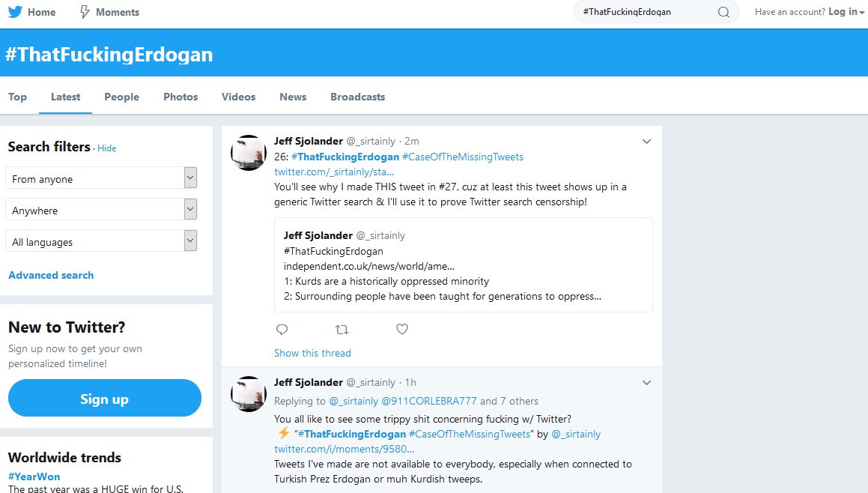Click the 1h timestamp on second tweet

(x=410, y=382)
